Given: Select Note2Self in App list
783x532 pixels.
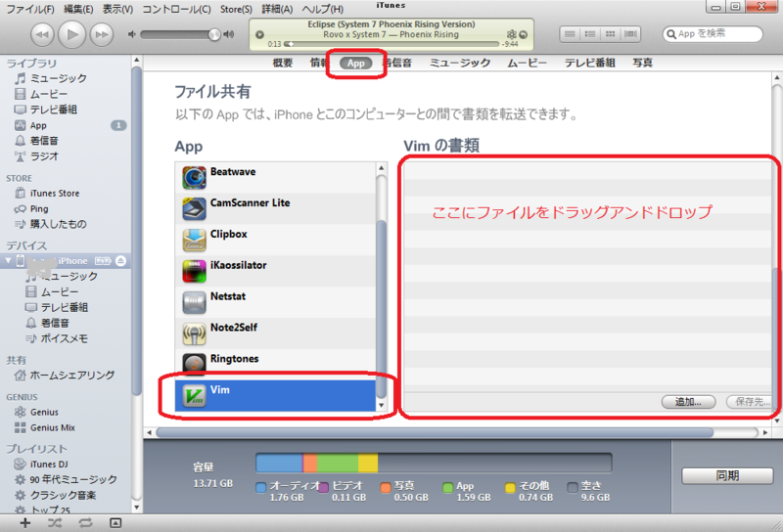Looking at the screenshot, I should [x=275, y=333].
